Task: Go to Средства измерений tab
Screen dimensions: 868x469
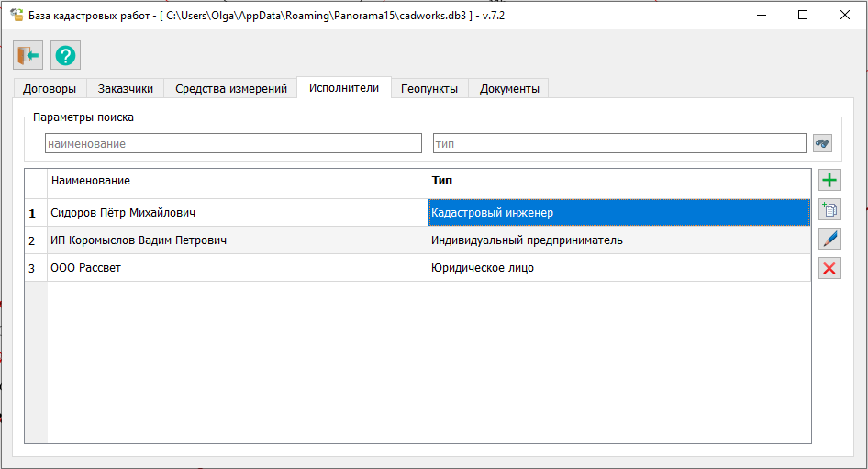Action: coord(231,89)
